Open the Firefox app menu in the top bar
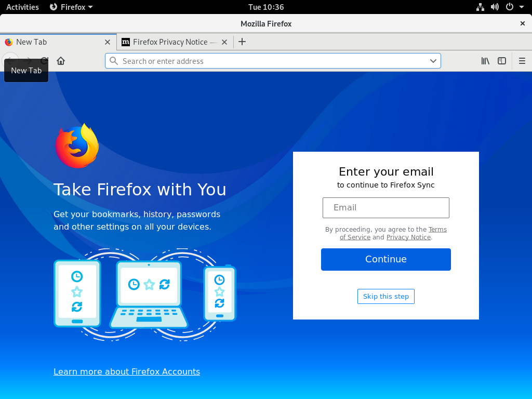This screenshot has width=532, height=399. (x=71, y=7)
